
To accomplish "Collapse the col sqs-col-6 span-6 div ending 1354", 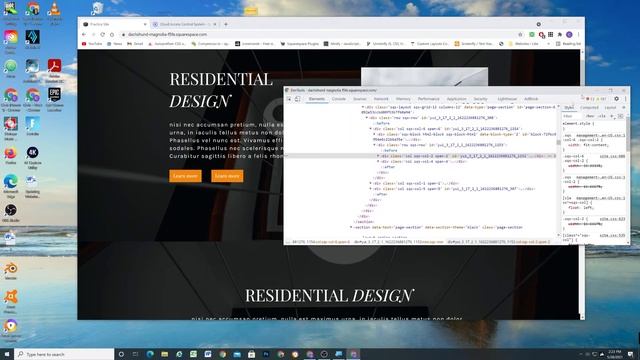I will point(371,129).
